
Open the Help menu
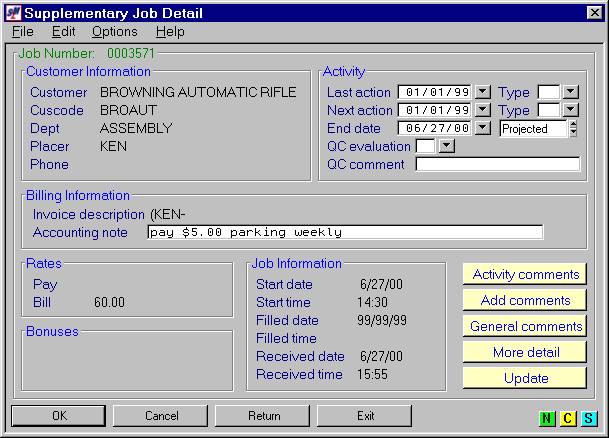tap(170, 32)
